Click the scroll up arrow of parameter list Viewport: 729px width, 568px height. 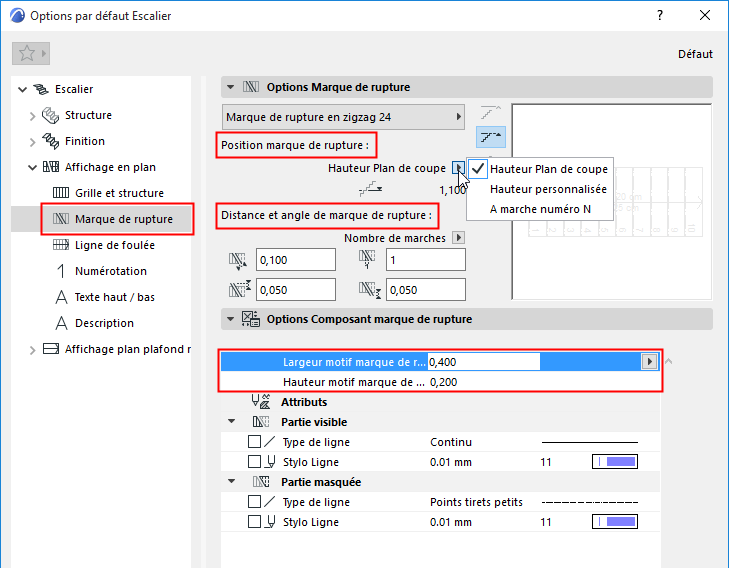click(x=669, y=361)
